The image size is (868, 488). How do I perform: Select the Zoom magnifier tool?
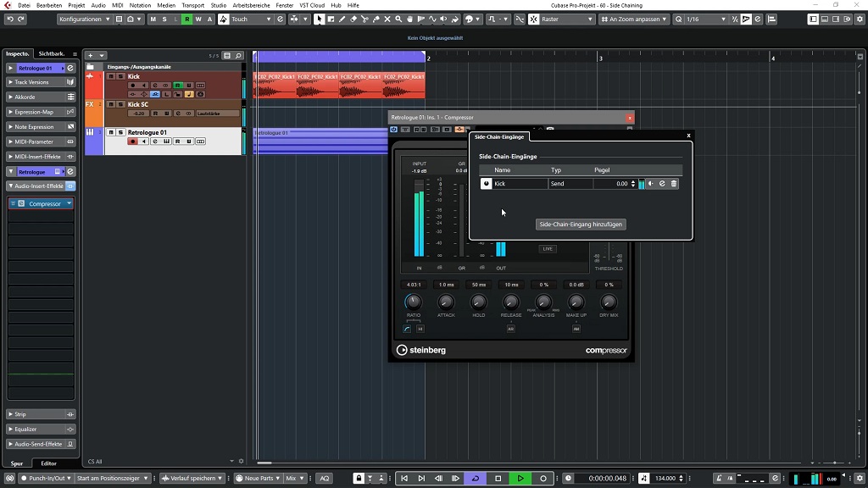pyautogui.click(x=398, y=19)
